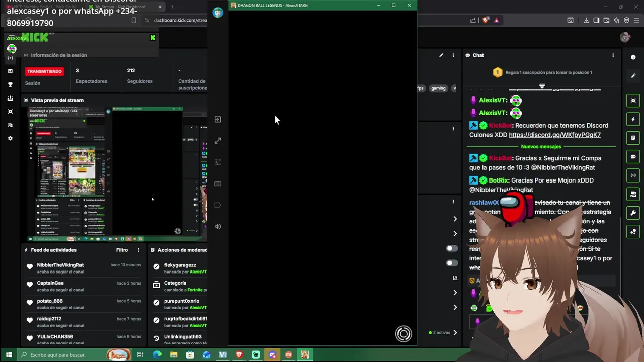Open File Explorer from taskbar
644x362 pixels.
pyautogui.click(x=174, y=355)
